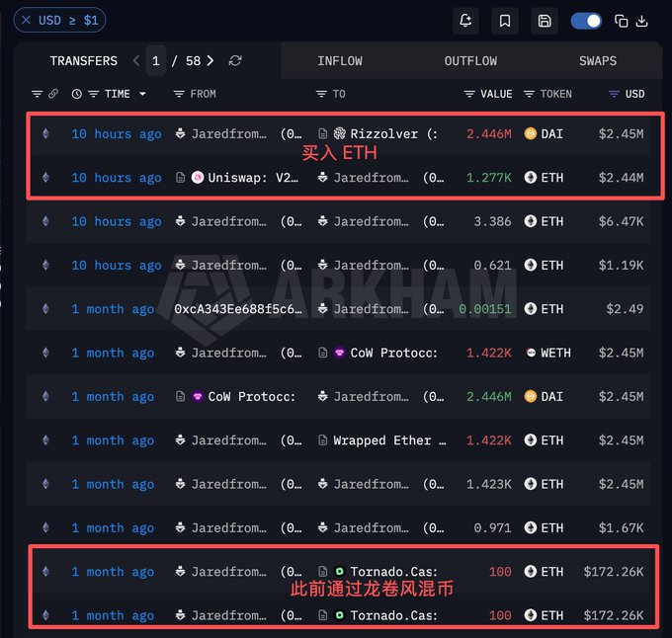The width and height of the screenshot is (672, 638).
Task: Open the Rizzolver recipient entity
Action: tap(384, 134)
